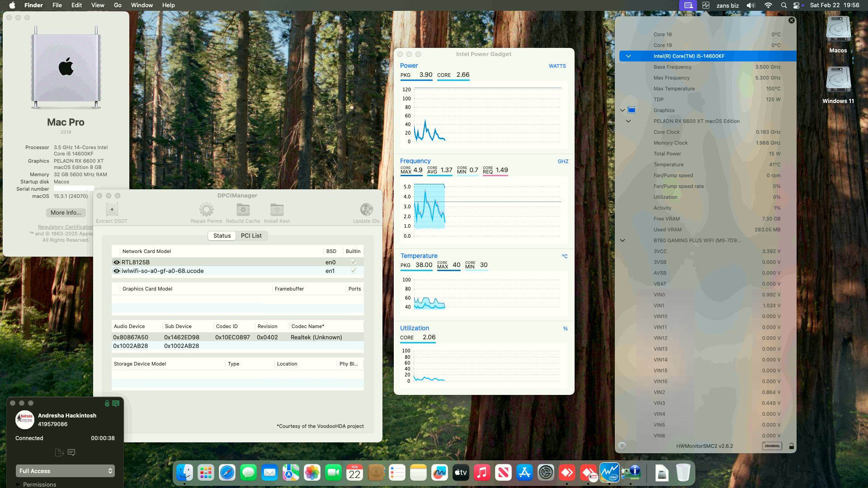Open Regulatory Certification link
The image size is (868, 488).
coord(65,227)
